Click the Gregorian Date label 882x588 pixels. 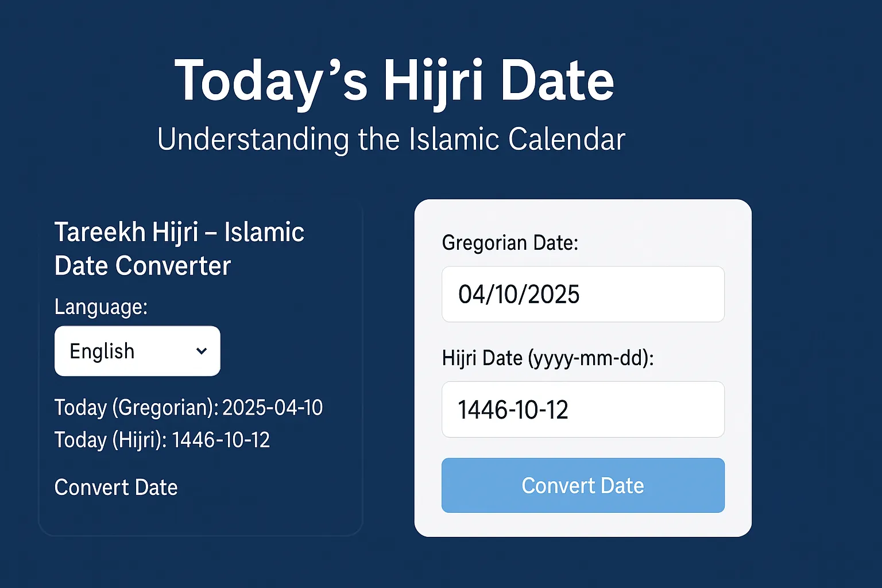pyautogui.click(x=510, y=243)
